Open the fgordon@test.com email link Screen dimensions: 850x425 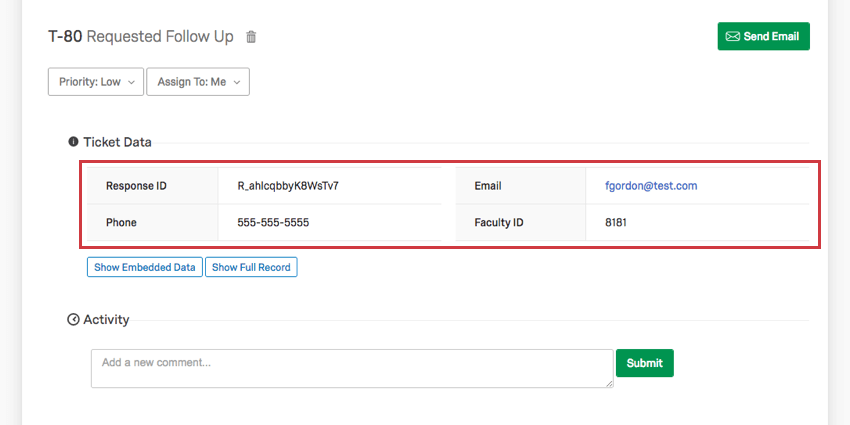[651, 186]
